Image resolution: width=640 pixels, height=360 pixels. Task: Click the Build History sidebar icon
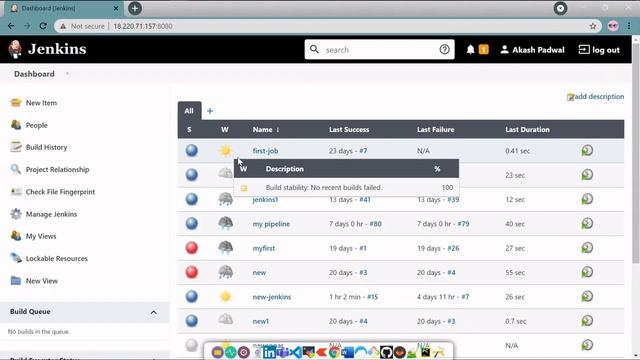[x=16, y=147]
